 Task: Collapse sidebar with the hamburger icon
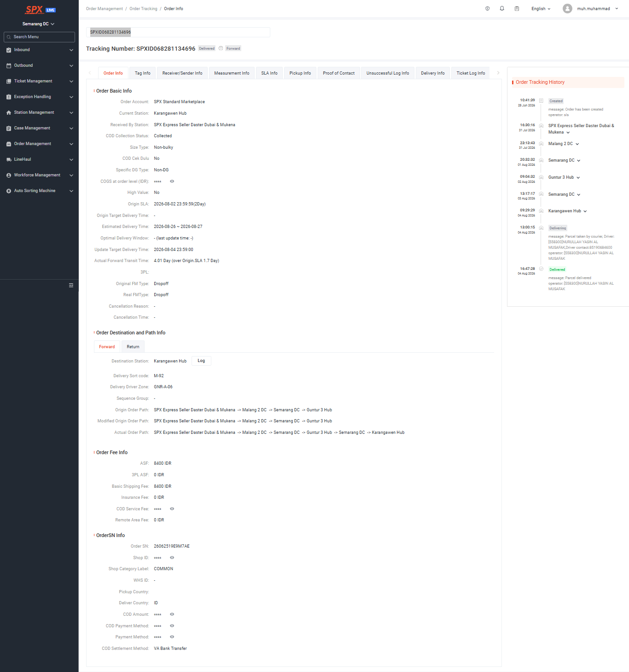71,285
